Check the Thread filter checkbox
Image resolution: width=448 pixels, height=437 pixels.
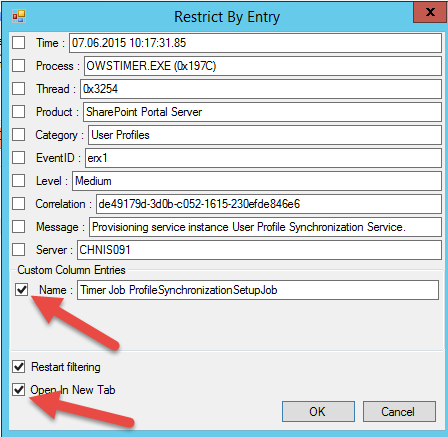18,89
